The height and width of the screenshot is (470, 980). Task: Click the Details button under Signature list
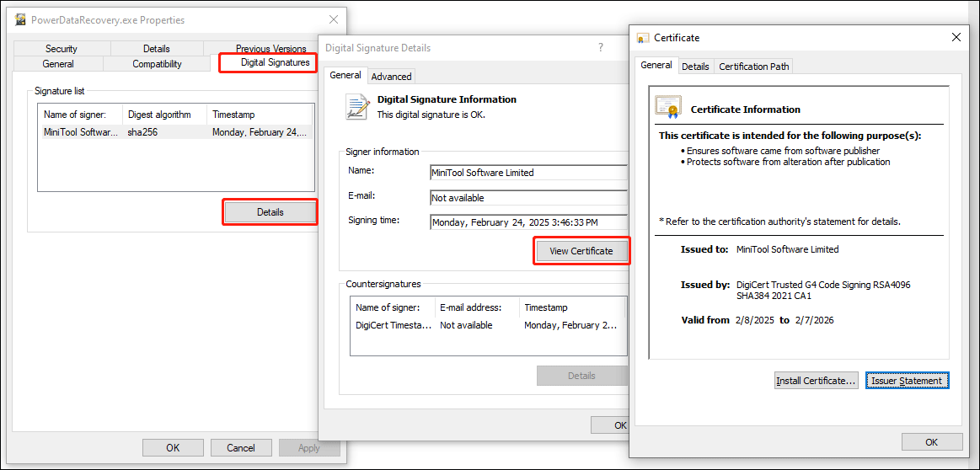(x=270, y=212)
